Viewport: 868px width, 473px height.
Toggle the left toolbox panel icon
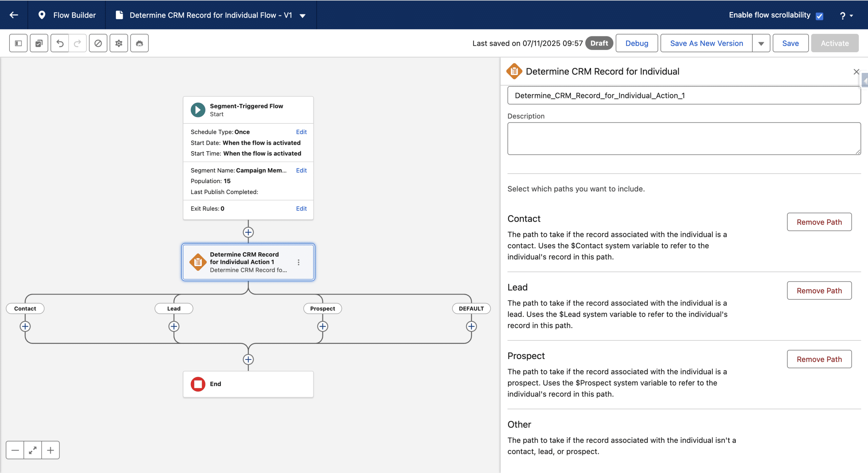point(18,43)
